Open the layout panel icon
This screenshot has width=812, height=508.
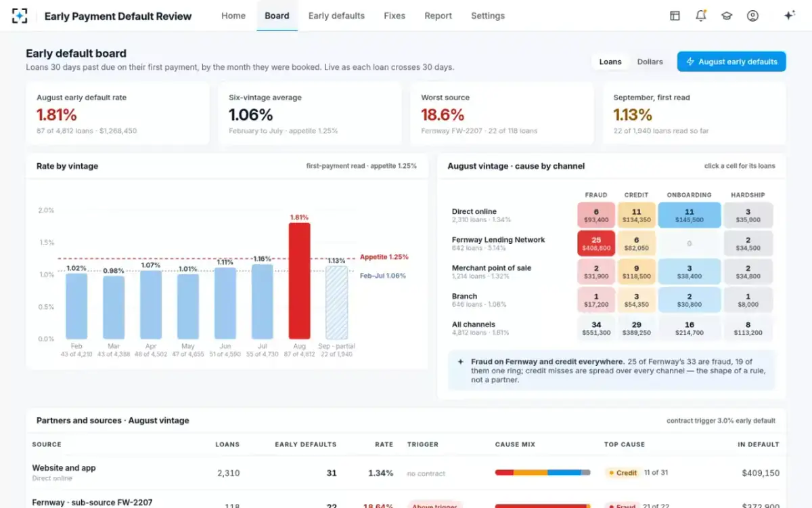pos(675,16)
